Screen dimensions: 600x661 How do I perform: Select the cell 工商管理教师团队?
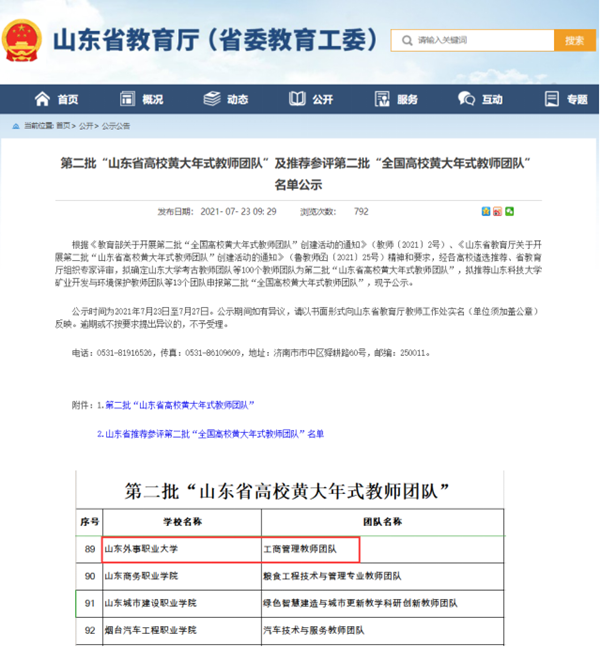tap(382, 549)
